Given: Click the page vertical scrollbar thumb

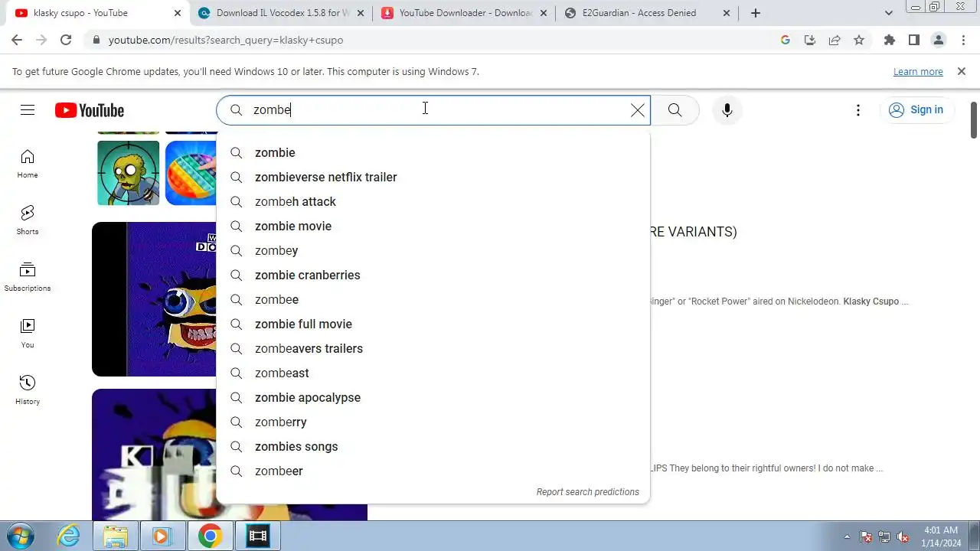Looking at the screenshot, I should pyautogui.click(x=974, y=120).
